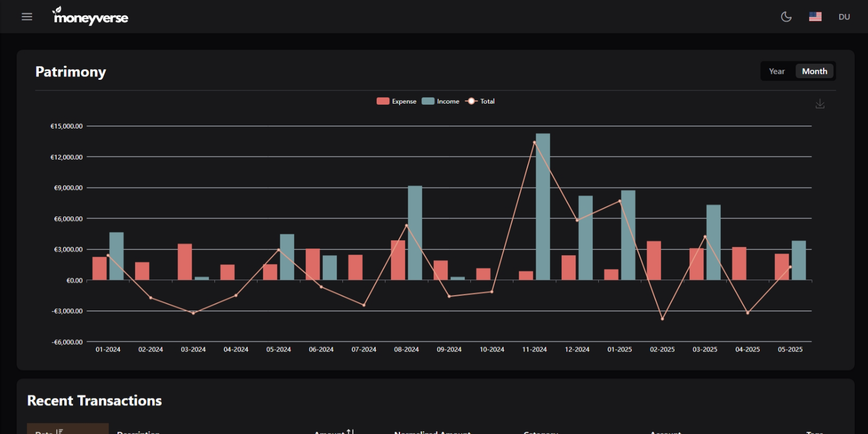Open the Category column header menu
The image size is (868, 434).
click(x=541, y=432)
